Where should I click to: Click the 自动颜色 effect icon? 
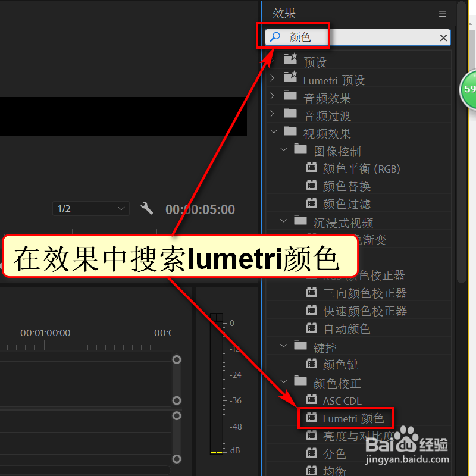(x=312, y=328)
